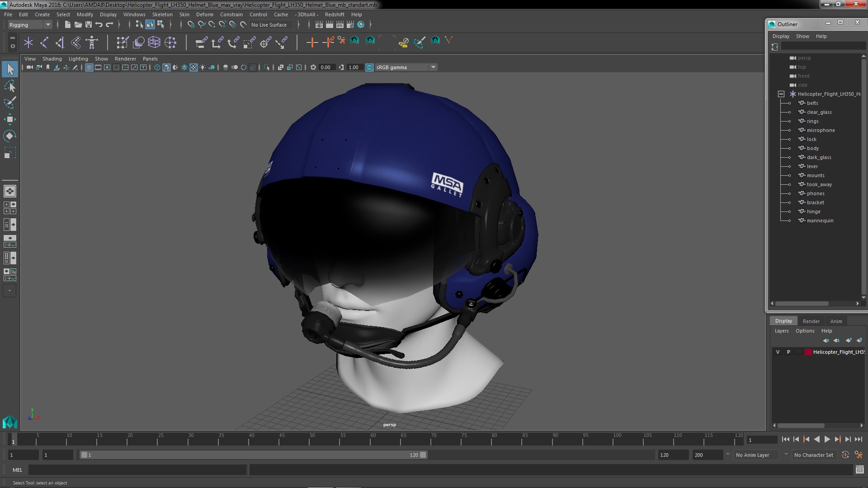Toggle use all lights in viewport toolbar
The width and height of the screenshot is (868, 488).
coord(203,67)
